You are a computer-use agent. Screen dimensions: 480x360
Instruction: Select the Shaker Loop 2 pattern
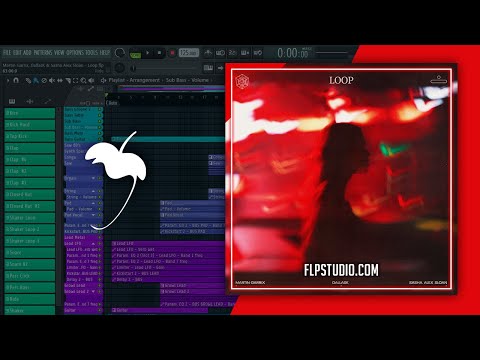click(30, 229)
